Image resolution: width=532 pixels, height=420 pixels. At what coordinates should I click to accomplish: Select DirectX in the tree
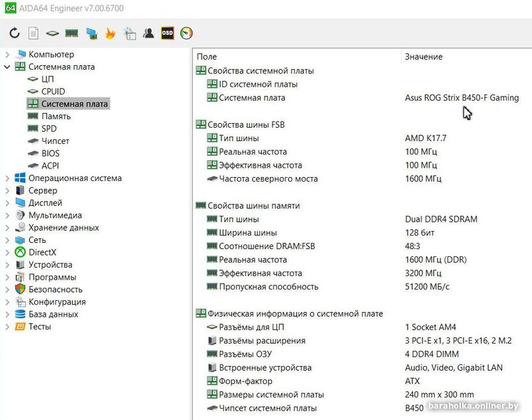(x=43, y=253)
